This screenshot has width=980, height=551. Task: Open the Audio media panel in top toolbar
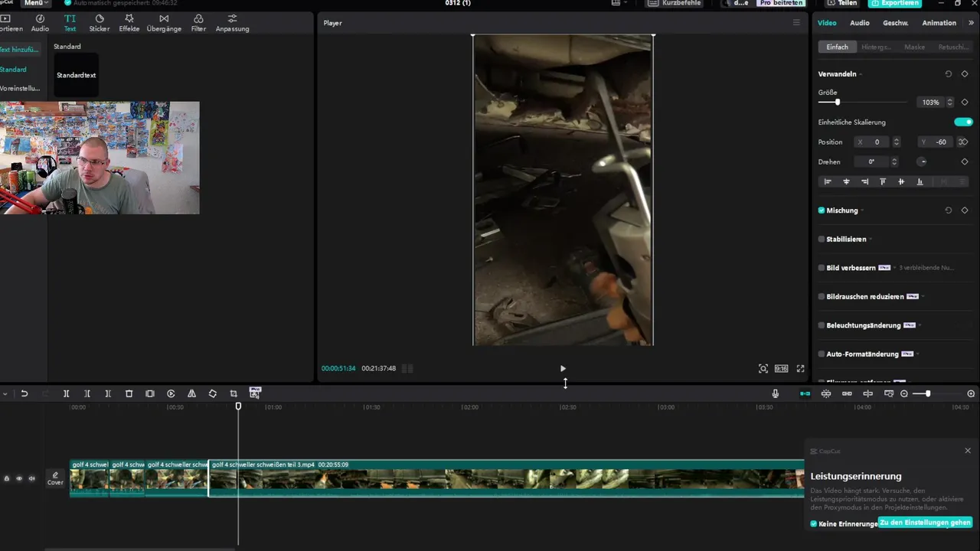40,23
